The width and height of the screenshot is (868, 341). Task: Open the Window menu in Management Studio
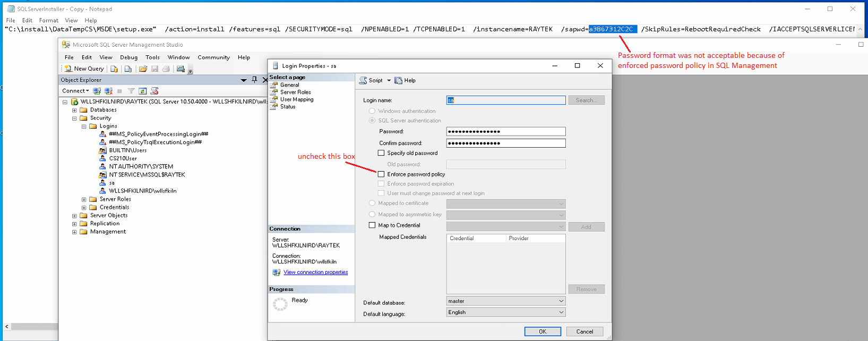[x=178, y=57]
